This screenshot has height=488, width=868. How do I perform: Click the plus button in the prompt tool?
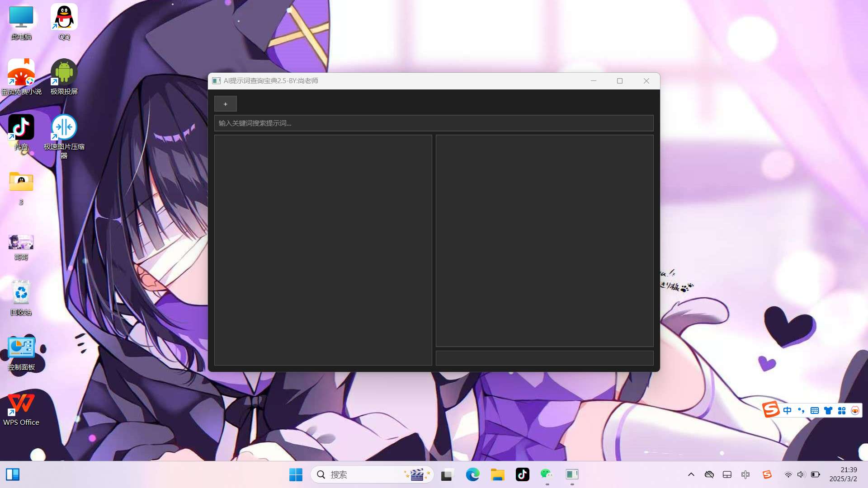225,104
